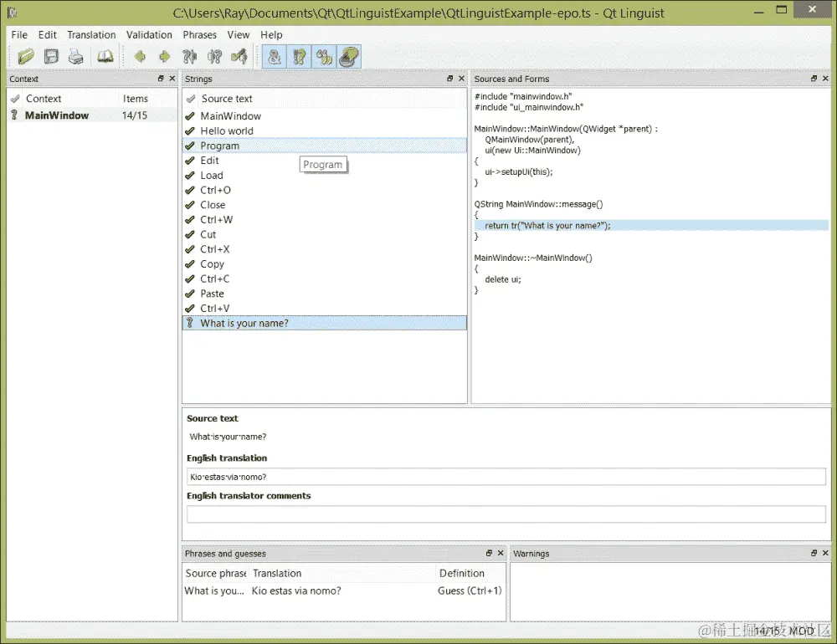
Task: Jump to next unfinished item icon
Action: click(x=214, y=57)
